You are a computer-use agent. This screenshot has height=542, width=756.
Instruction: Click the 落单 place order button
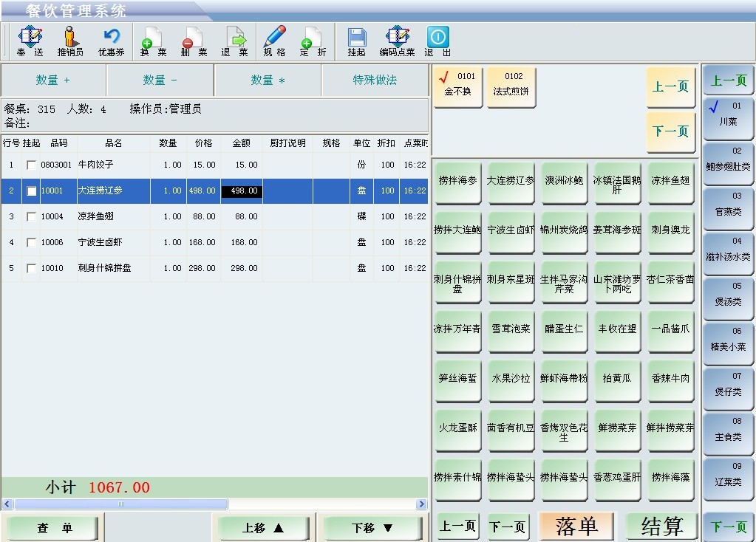(x=576, y=526)
